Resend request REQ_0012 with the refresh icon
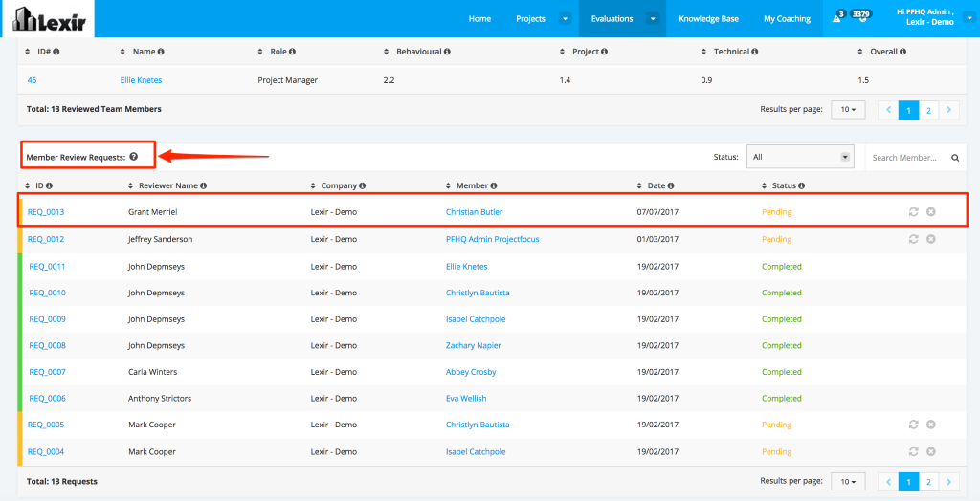 [x=913, y=239]
